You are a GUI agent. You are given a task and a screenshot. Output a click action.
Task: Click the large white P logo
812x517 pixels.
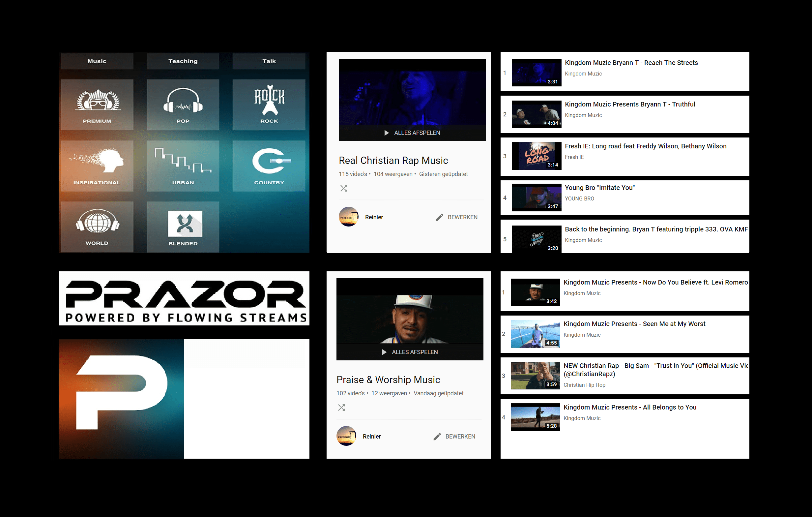122,392
